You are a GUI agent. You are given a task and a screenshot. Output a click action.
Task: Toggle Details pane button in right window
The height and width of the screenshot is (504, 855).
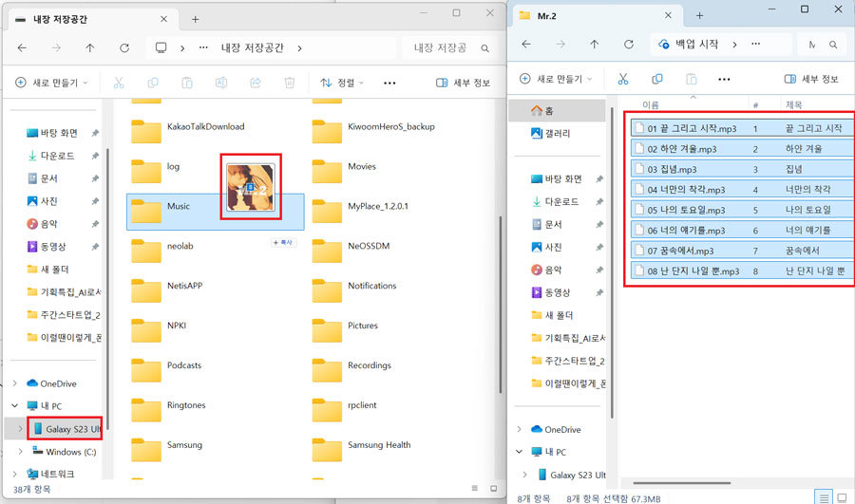[811, 79]
